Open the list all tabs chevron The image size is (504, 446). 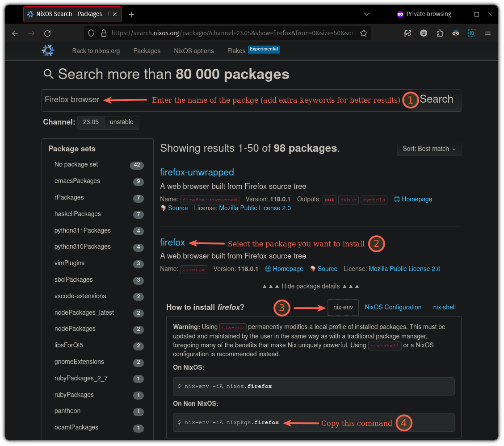(x=367, y=14)
